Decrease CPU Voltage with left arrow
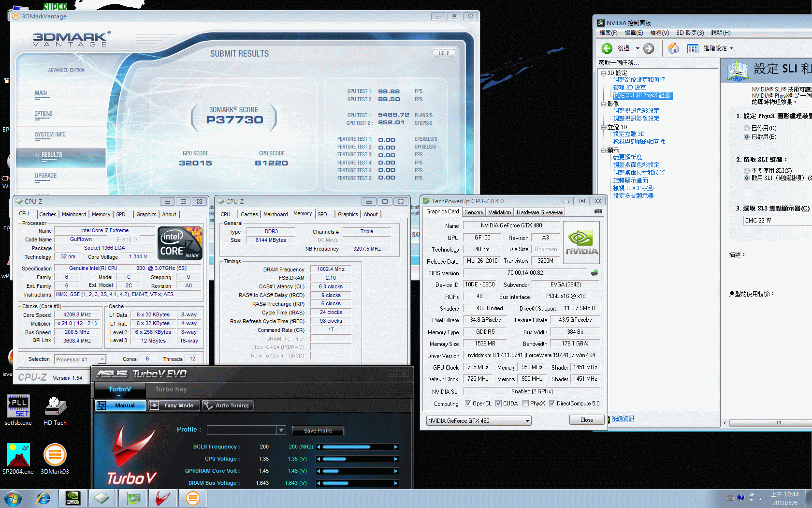The image size is (812, 508). coord(319,459)
